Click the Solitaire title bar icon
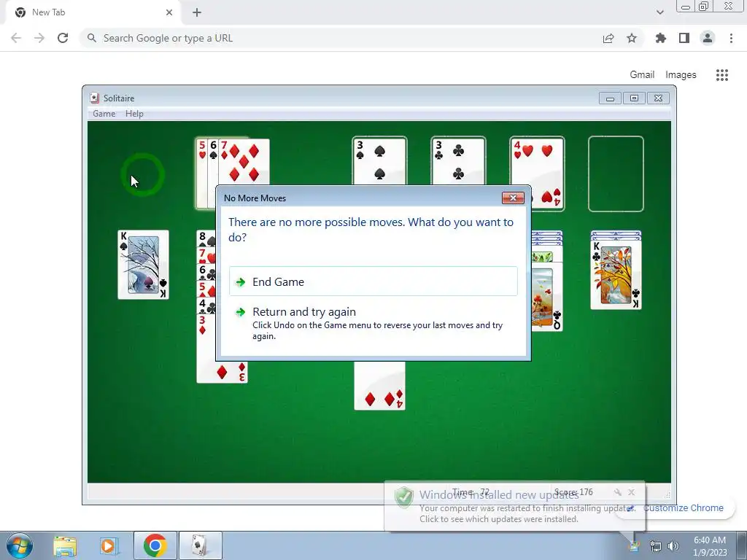Viewport: 747px width, 560px height. (x=94, y=98)
